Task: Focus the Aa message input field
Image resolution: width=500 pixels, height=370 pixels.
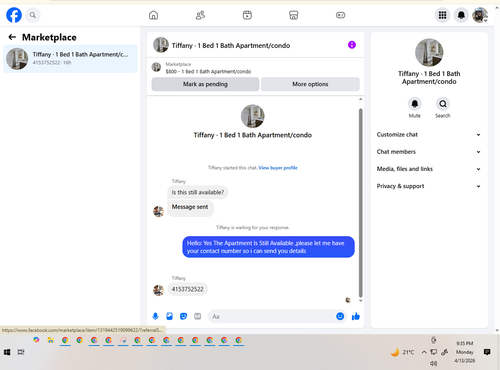Action: pos(272,316)
